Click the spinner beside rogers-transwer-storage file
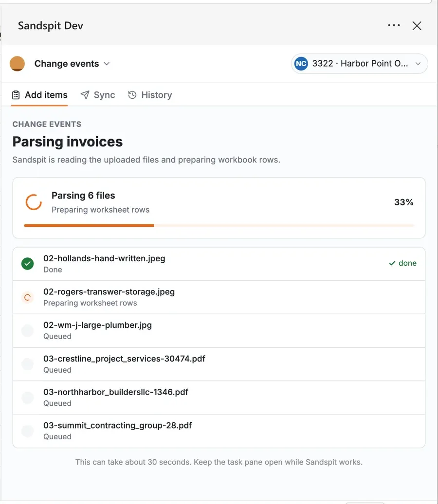This screenshot has height=504, width=438. pyautogui.click(x=28, y=297)
